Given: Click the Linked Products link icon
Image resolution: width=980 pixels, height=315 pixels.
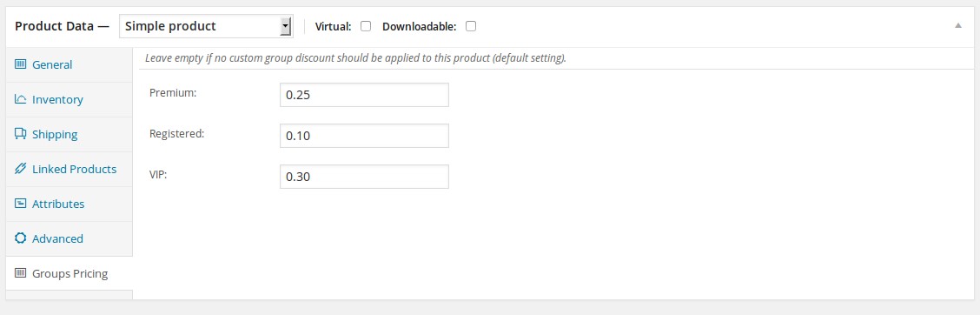Looking at the screenshot, I should (21, 169).
